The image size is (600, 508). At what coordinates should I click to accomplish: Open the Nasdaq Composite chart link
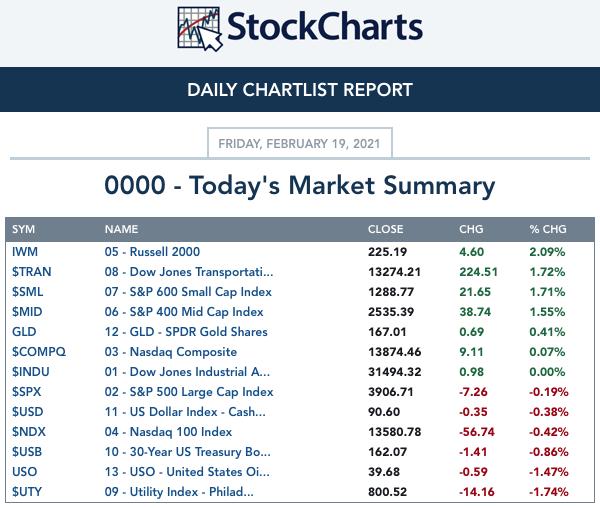click(x=171, y=352)
